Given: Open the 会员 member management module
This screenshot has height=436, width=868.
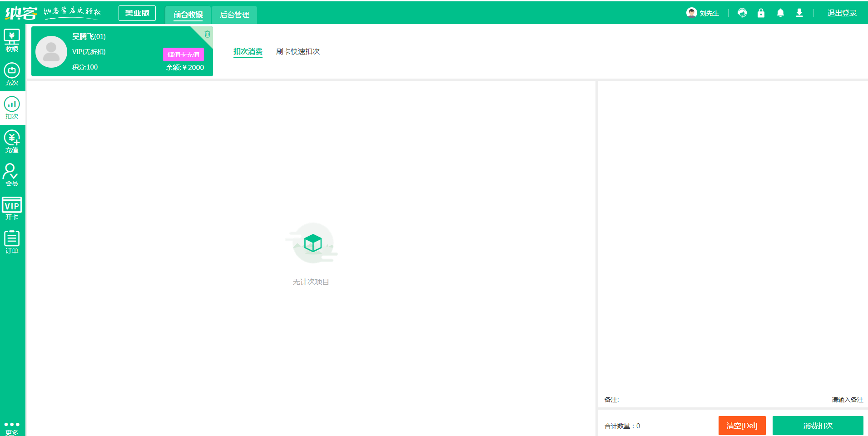Looking at the screenshot, I should point(12,174).
